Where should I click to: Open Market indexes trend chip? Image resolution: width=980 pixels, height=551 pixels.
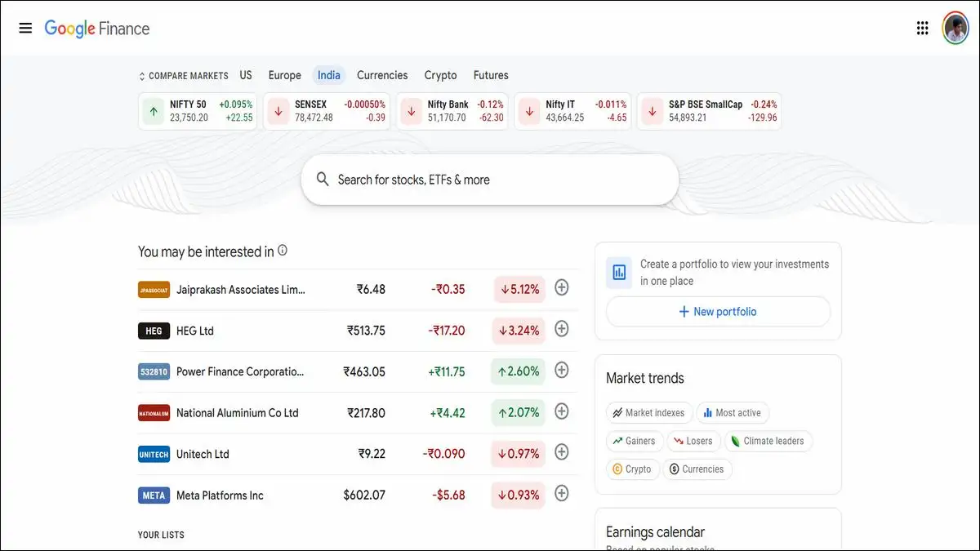coord(649,413)
